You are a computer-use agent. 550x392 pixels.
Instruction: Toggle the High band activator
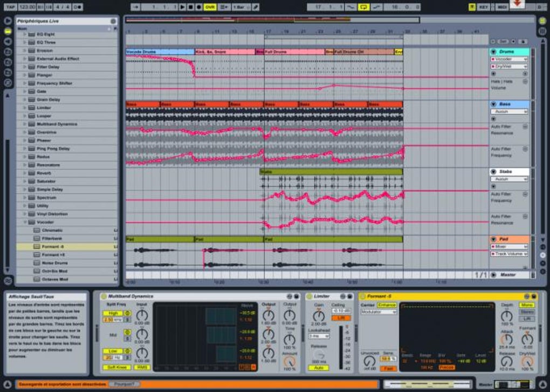tap(127, 313)
